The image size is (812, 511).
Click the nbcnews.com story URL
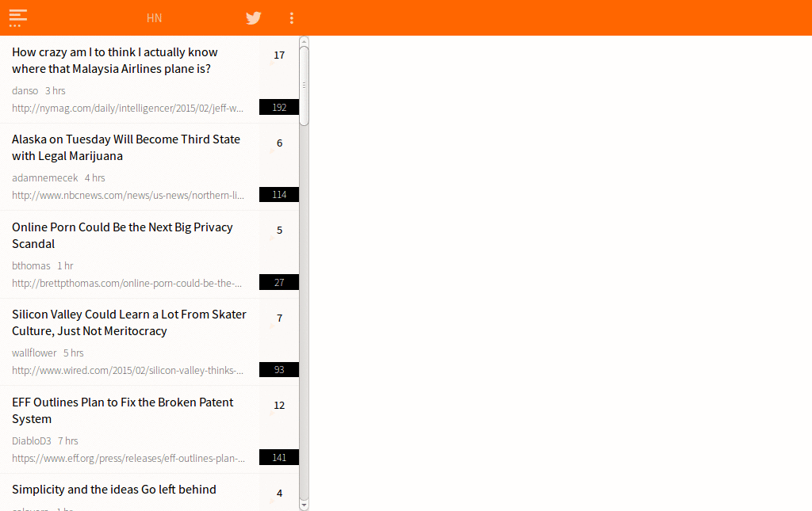pos(128,196)
